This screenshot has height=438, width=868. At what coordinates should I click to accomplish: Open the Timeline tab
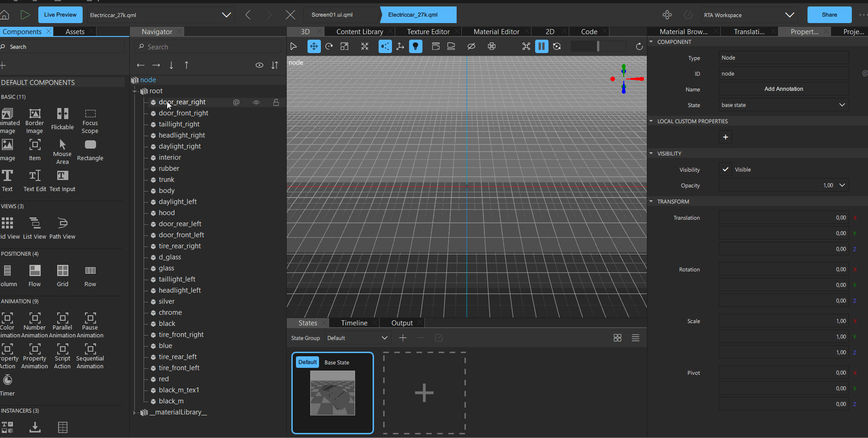[x=354, y=323]
